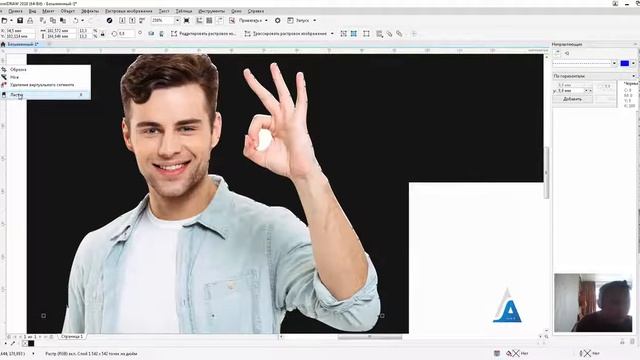Open the guideline line style dropdown

tap(614, 63)
